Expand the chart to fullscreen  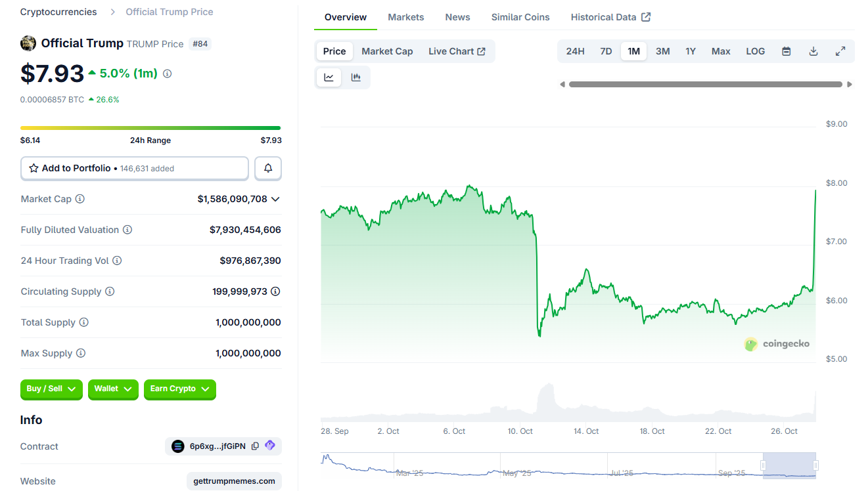(x=840, y=51)
